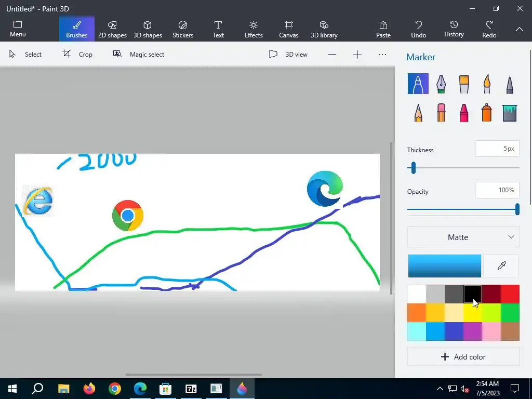Select the Oil brush

click(464, 84)
